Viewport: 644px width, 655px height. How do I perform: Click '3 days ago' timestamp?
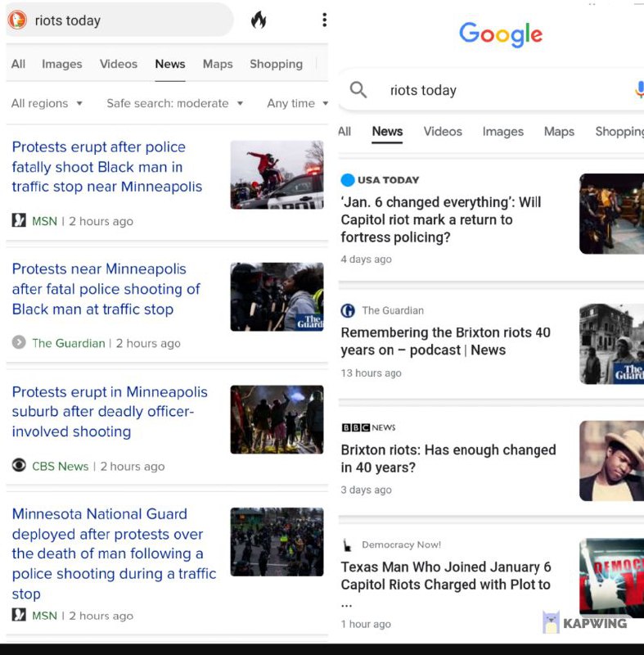coord(366,490)
